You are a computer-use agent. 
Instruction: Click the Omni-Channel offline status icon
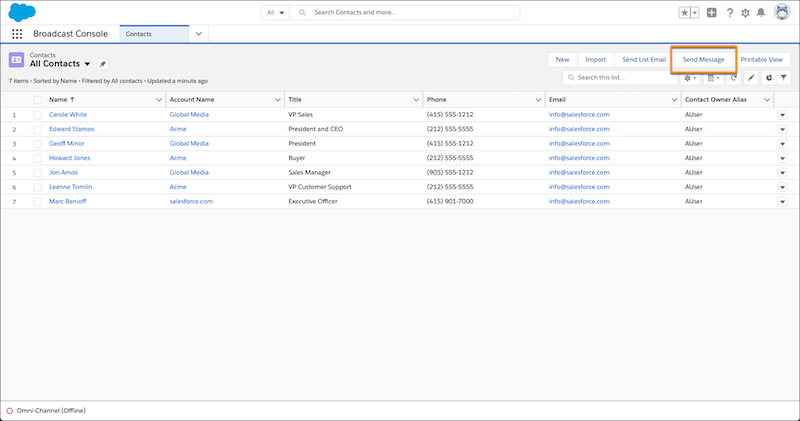[9, 410]
